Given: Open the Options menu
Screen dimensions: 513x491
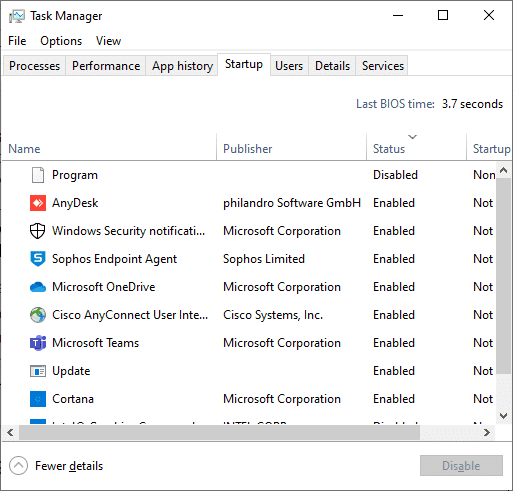Looking at the screenshot, I should pyautogui.click(x=61, y=41).
